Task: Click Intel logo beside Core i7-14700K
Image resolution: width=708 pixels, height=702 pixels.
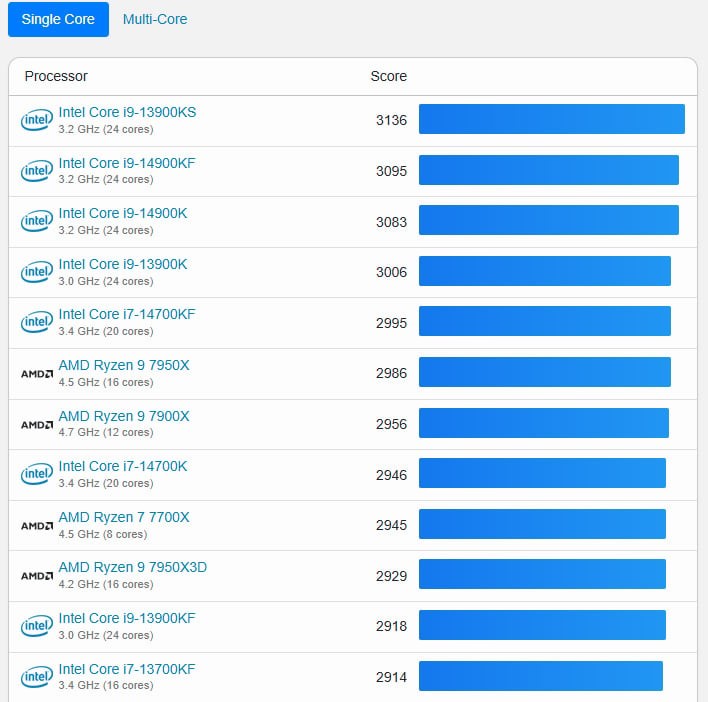Action: click(36, 475)
